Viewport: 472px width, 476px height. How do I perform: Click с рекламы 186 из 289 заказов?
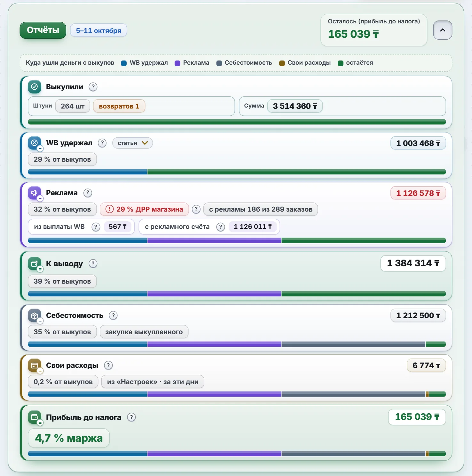coord(261,209)
